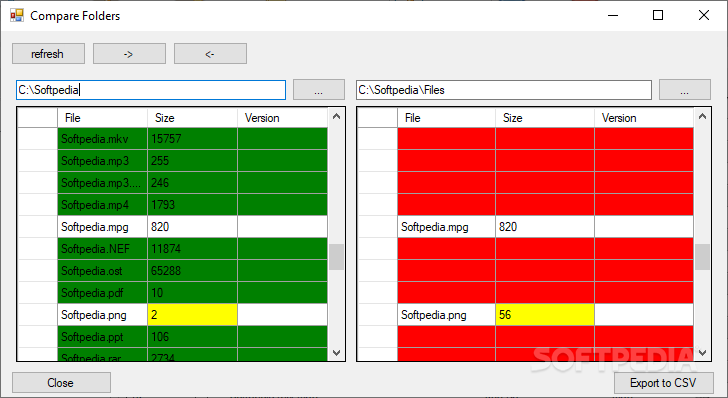Select Softpedia.mp4 in left panel
Viewport: 728px width, 398px height.
pyautogui.click(x=103, y=205)
